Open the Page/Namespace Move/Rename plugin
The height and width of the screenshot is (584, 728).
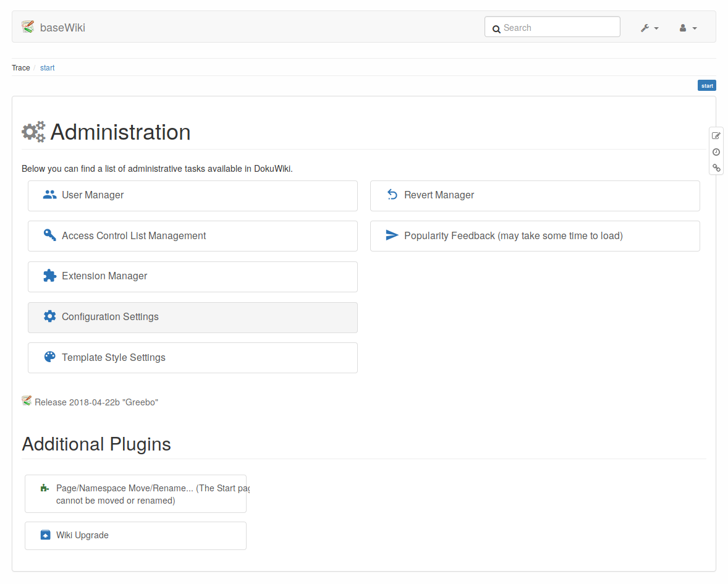click(x=136, y=494)
